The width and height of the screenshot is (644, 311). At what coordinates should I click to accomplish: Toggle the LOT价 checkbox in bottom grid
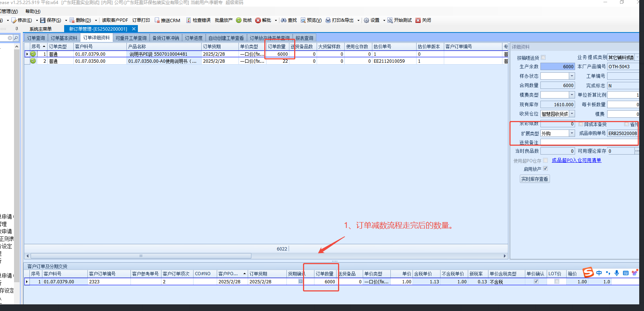(x=557, y=281)
